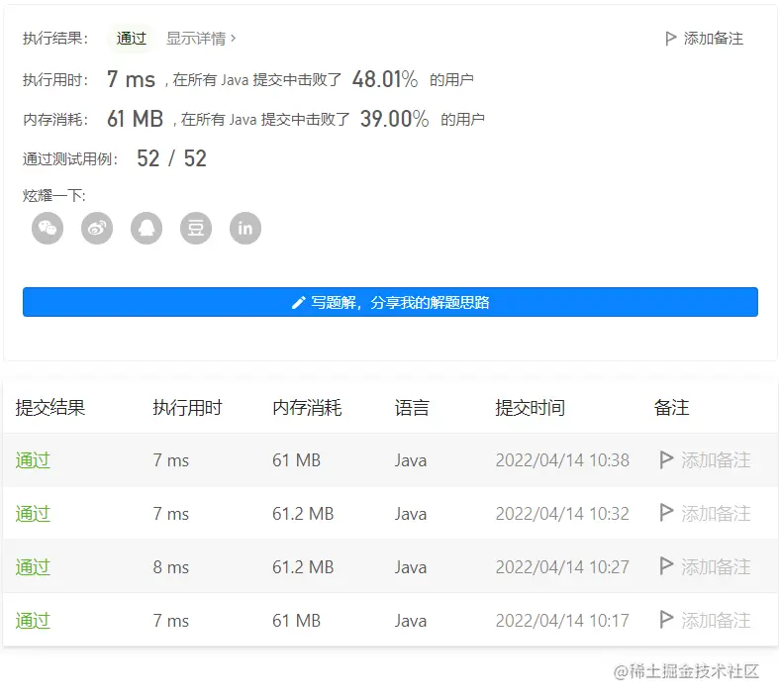Click flag icon in the 10:27 submission row

pyautogui.click(x=666, y=566)
